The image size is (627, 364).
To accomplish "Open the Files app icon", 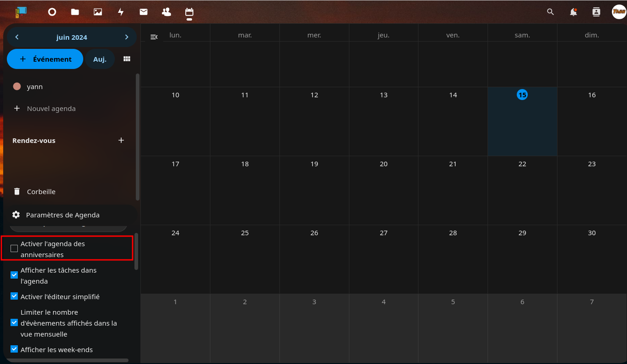I will (75, 12).
